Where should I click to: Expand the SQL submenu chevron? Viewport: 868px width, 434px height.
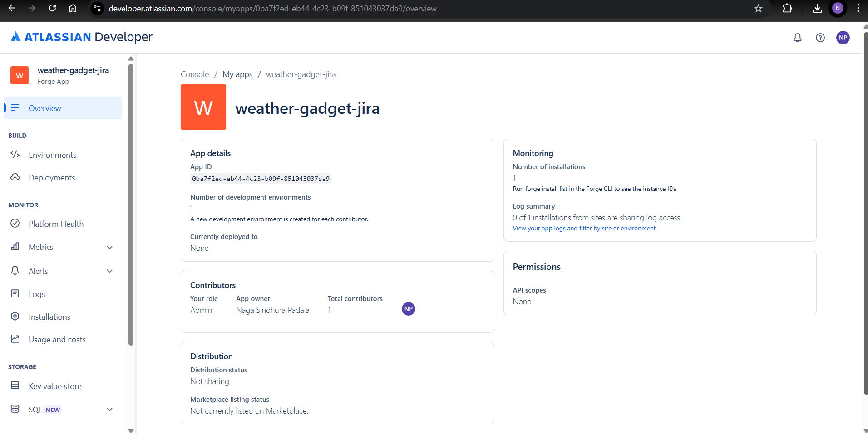tap(109, 409)
